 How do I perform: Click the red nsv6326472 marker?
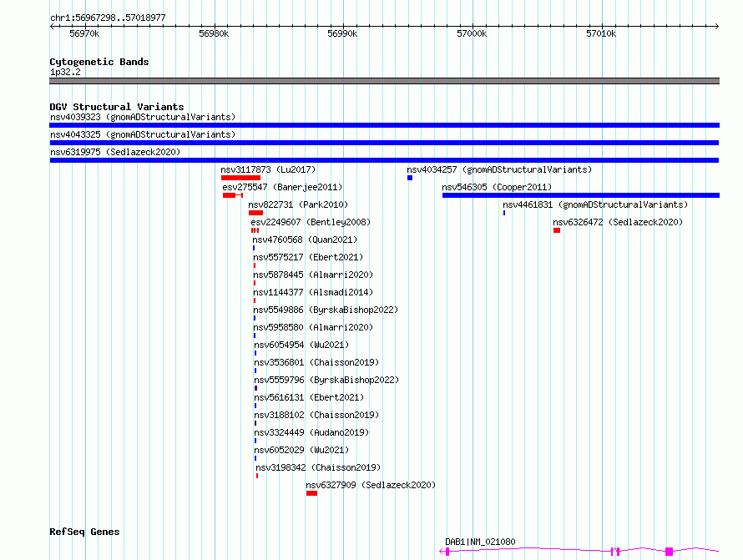(x=557, y=230)
